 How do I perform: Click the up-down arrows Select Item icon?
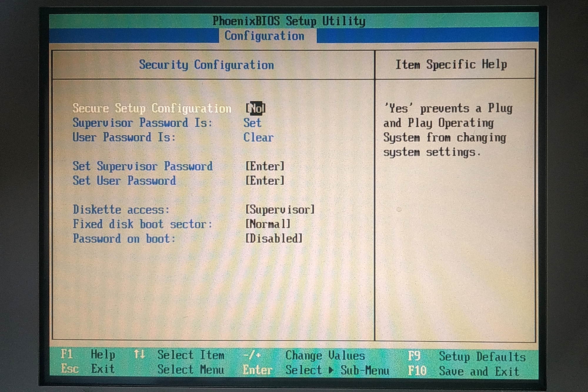point(139,354)
